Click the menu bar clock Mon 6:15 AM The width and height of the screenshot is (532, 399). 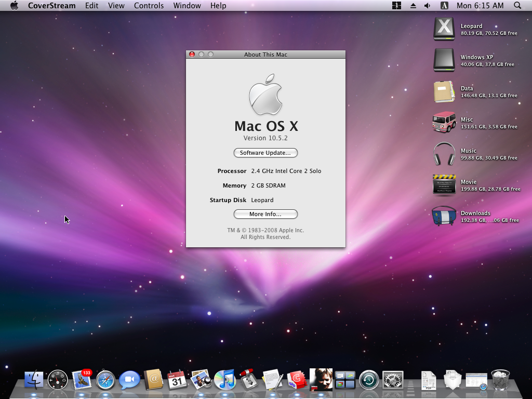pyautogui.click(x=480, y=5)
